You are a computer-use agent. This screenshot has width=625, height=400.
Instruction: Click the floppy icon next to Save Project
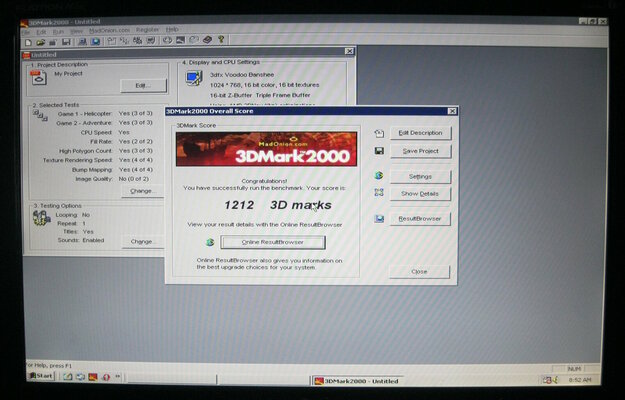(379, 152)
